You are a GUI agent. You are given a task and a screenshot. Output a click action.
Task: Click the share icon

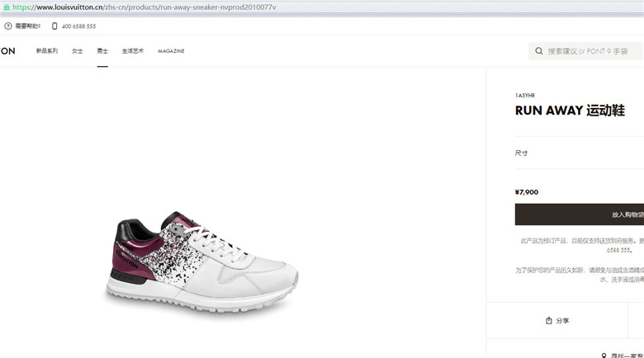[x=549, y=321]
